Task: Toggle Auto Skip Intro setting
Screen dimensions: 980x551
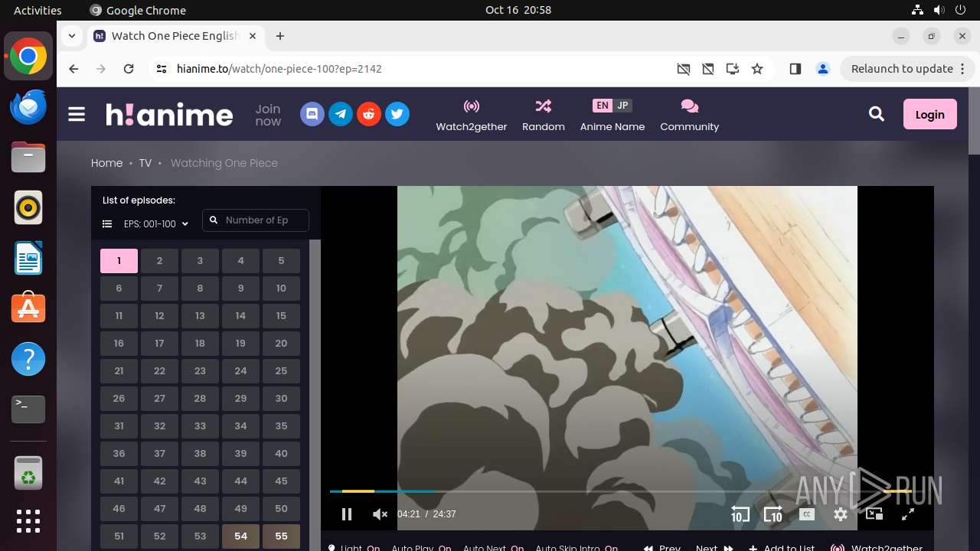Action: coord(577,548)
